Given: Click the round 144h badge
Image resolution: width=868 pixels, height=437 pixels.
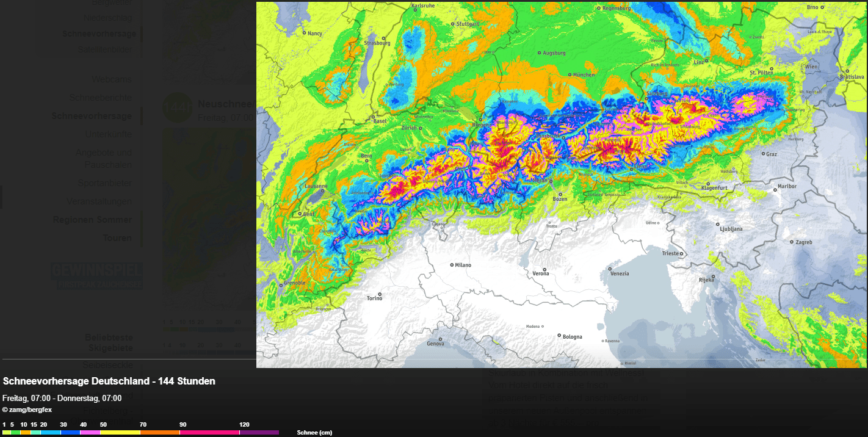Looking at the screenshot, I should pyautogui.click(x=176, y=107).
